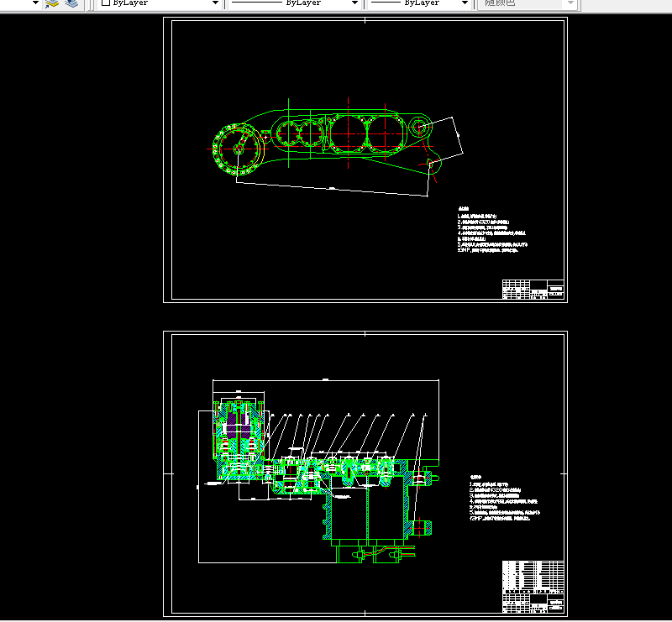Open the color control ByLayer dropdown
Image resolution: width=672 pixels, height=622 pixels.
(x=160, y=3)
